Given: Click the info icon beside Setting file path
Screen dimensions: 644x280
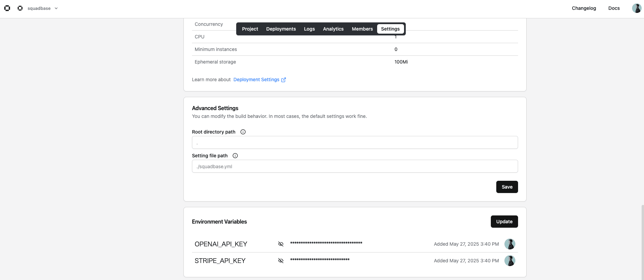Looking at the screenshot, I should point(235,156).
